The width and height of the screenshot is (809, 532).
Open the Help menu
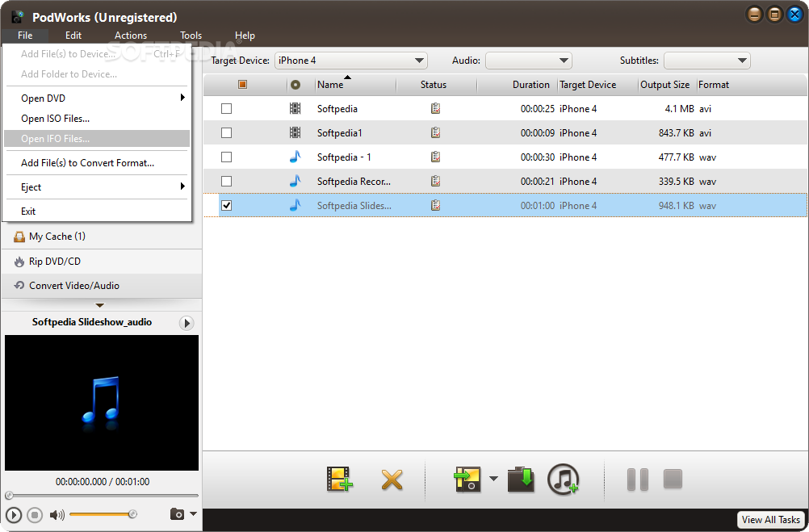click(x=245, y=35)
